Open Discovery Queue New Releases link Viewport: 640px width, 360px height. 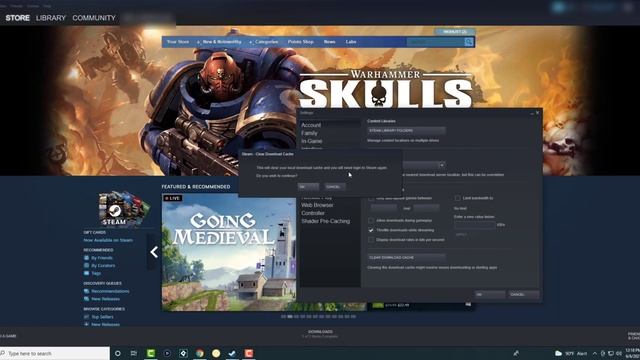105,299
